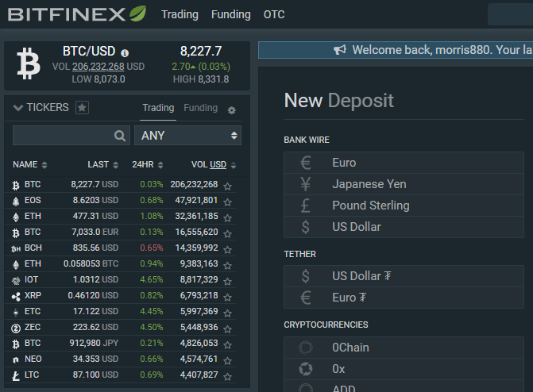The width and height of the screenshot is (533, 392).
Task: Select Pound Sterling deposit
Action: [x=404, y=206]
